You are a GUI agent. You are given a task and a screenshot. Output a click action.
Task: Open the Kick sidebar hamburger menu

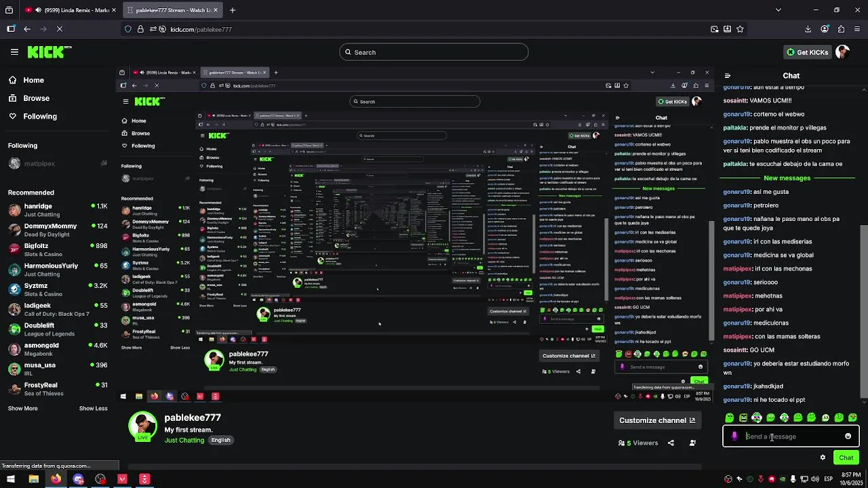pyautogui.click(x=14, y=52)
